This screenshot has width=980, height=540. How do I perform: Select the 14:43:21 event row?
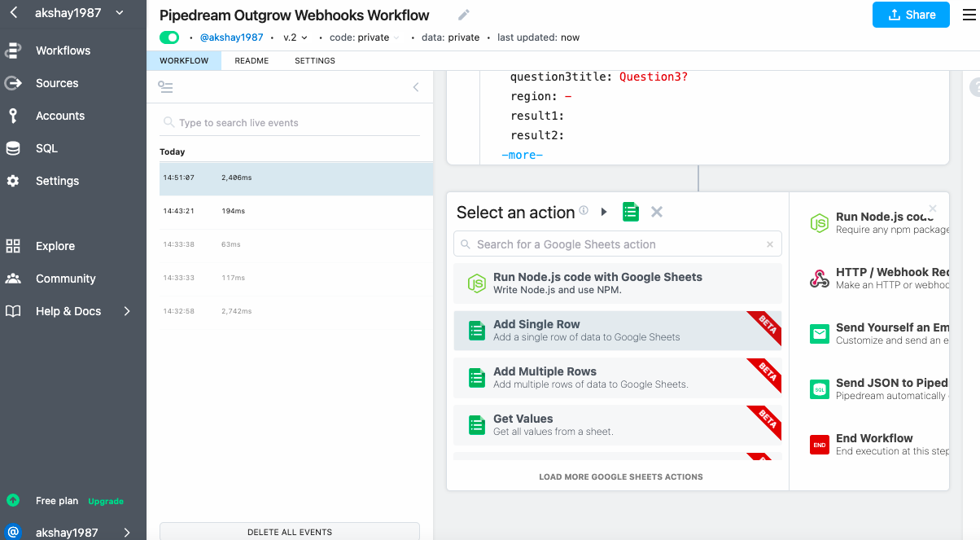[x=296, y=211]
